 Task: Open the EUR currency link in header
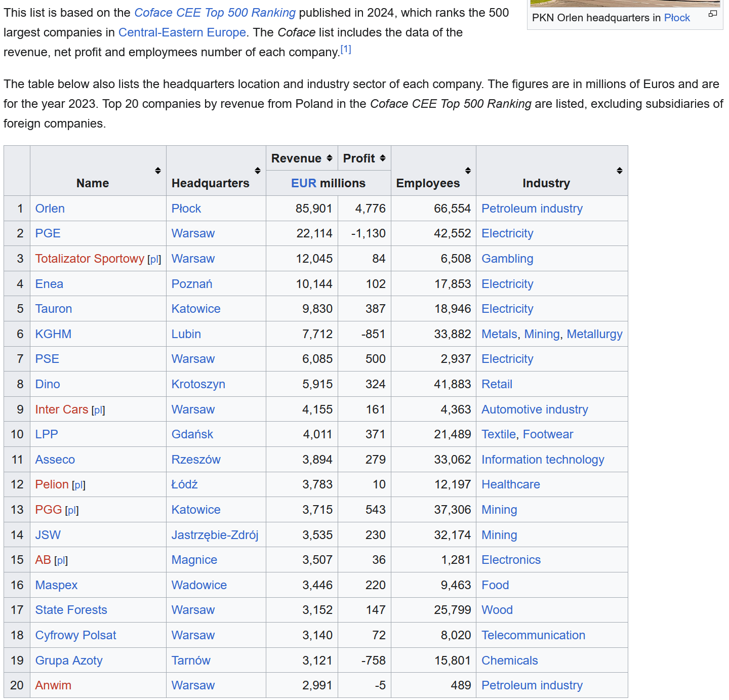tap(304, 183)
